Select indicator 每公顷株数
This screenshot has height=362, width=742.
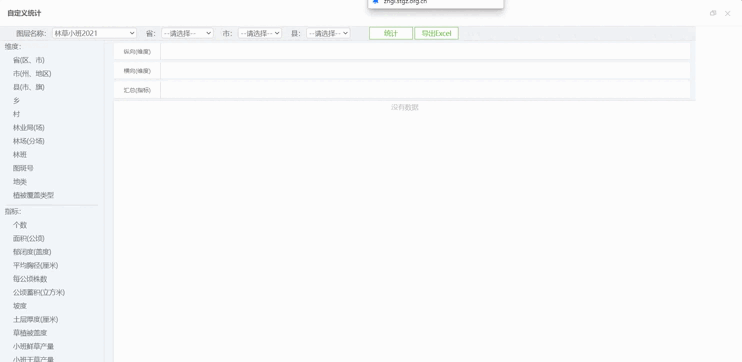pyautogui.click(x=30, y=279)
